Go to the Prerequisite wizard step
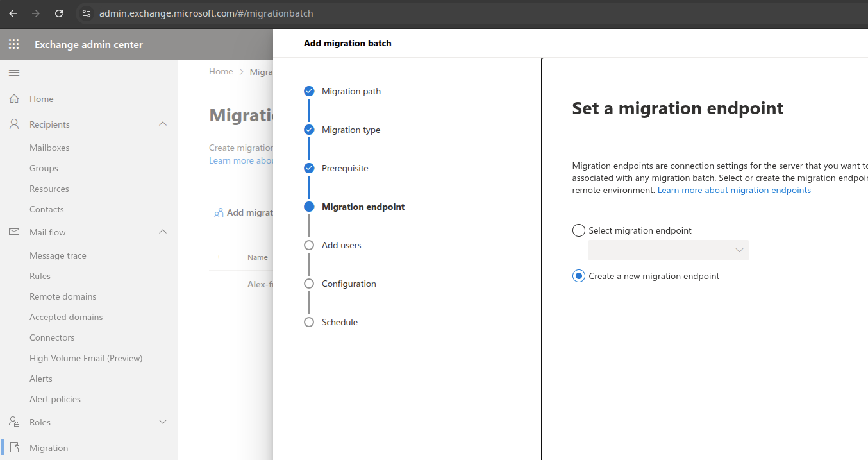Viewport: 868px width, 460px height. pos(345,168)
